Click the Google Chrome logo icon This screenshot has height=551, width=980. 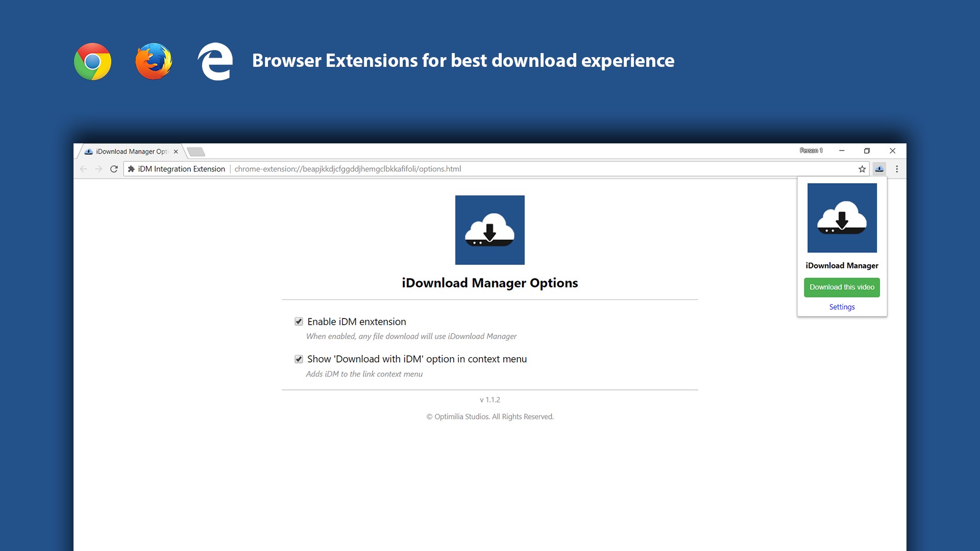[x=92, y=62]
